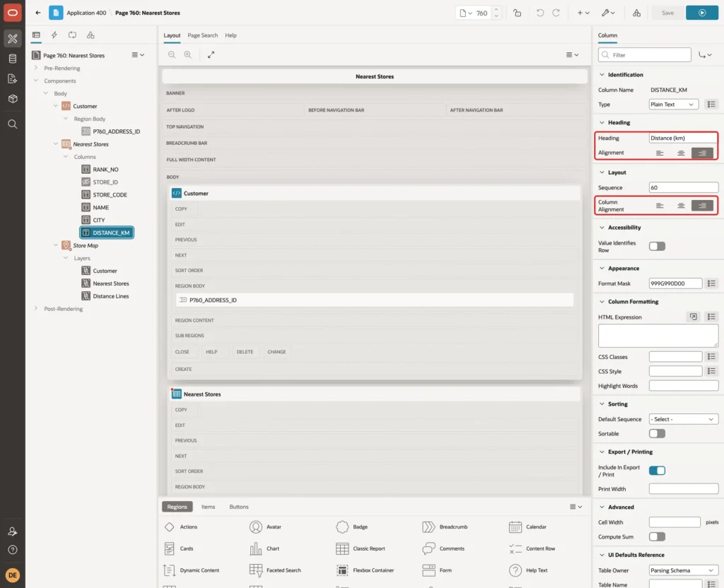
Task: Select the STORE_CODE column in tree
Action: [x=110, y=195]
